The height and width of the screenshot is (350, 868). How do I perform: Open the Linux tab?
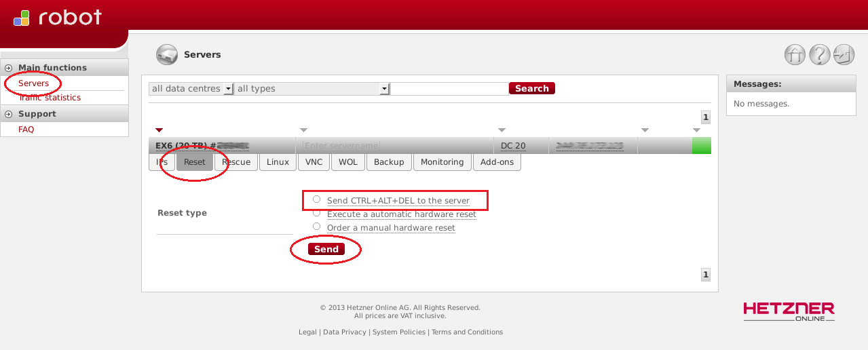click(x=278, y=162)
